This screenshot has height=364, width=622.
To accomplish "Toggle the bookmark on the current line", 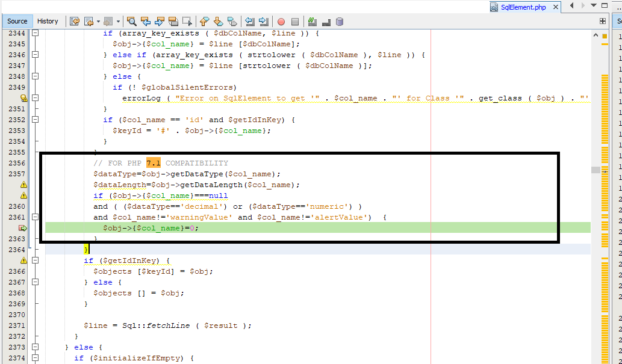I will coord(232,22).
